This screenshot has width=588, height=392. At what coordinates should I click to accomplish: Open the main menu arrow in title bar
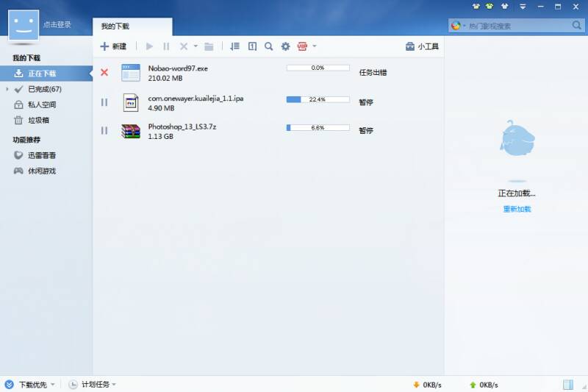click(x=523, y=7)
